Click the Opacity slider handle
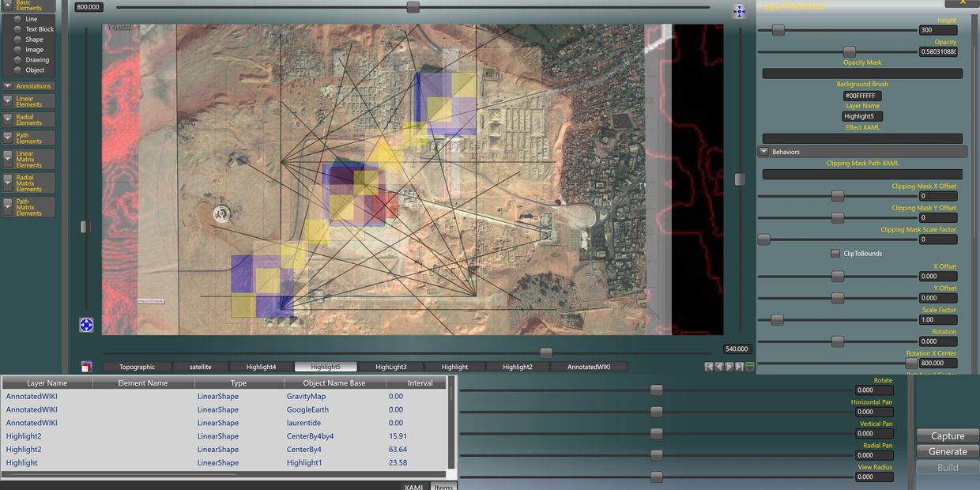The image size is (980, 490). (x=850, y=52)
